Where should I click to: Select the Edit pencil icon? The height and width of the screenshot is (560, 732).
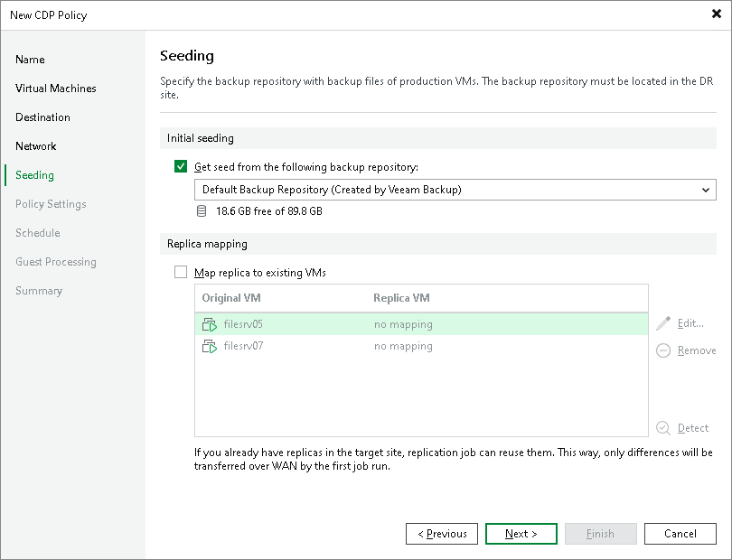(666, 323)
